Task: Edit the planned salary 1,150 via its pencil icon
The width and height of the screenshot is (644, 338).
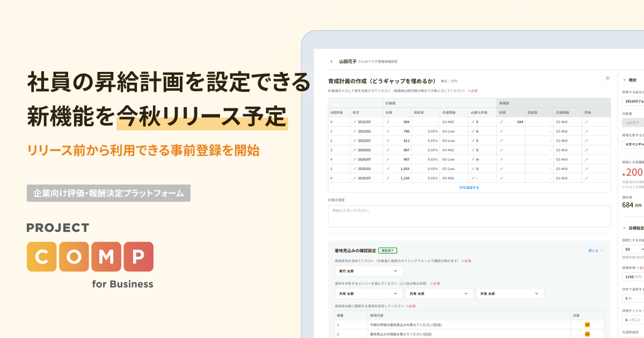Action: (387, 178)
